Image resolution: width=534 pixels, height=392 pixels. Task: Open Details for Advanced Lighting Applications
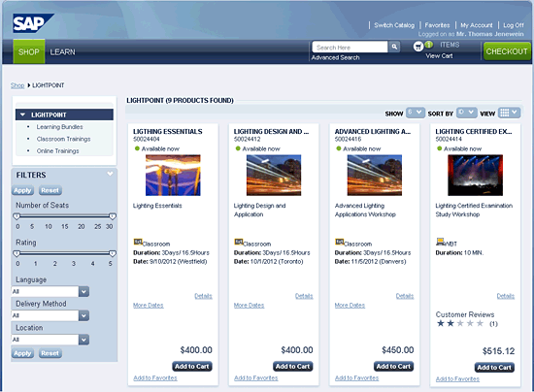pyautogui.click(x=405, y=296)
